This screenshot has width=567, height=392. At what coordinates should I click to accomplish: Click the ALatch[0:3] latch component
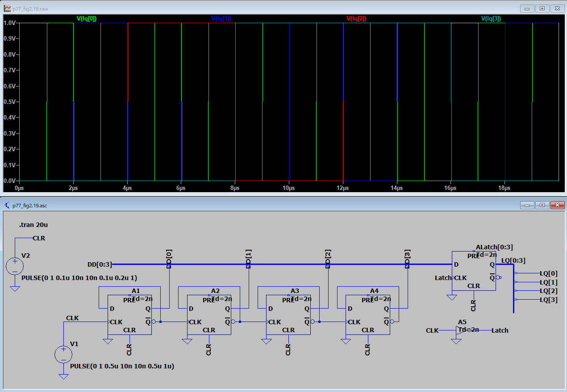click(474, 271)
